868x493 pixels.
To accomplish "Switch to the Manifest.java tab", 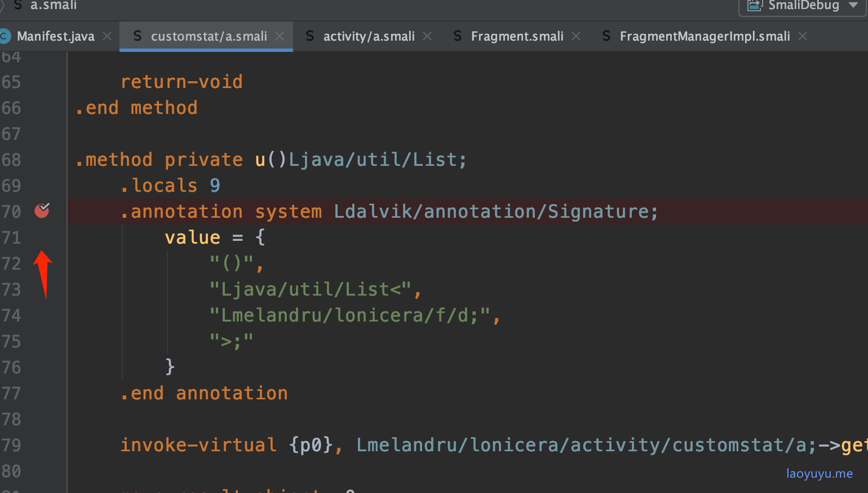I will click(x=56, y=36).
